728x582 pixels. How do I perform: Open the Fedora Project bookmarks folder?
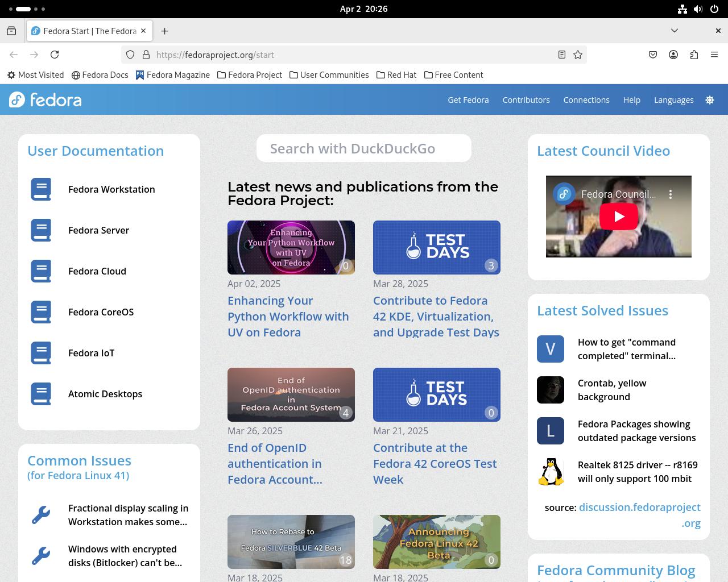250,75
